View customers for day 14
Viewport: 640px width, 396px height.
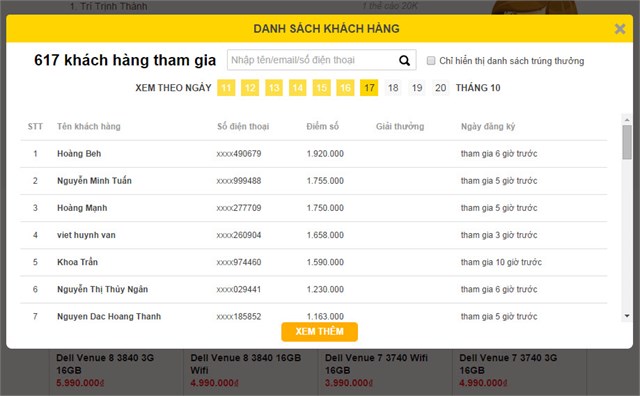pyautogui.click(x=298, y=88)
